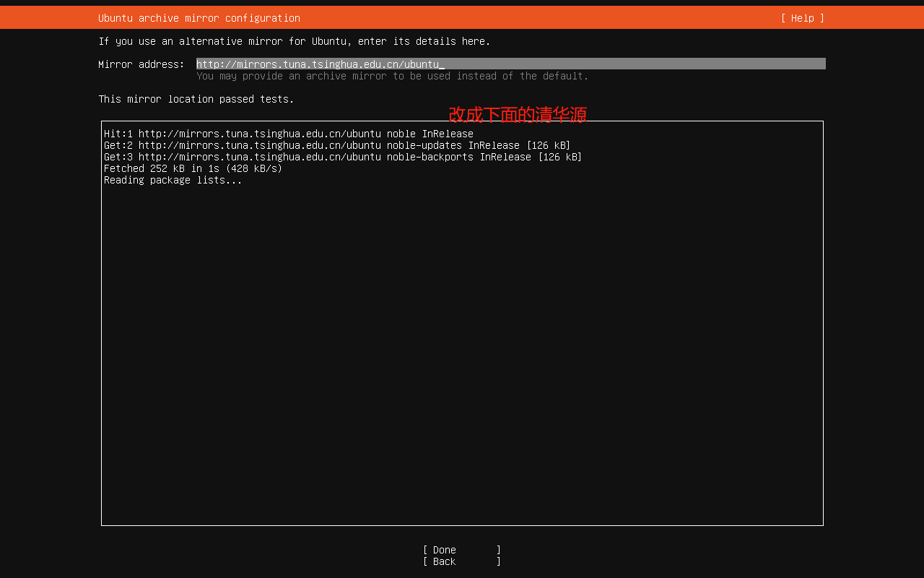The height and width of the screenshot is (578, 924).
Task: Click the alternative mirror instruction sentence
Action: 295,41
